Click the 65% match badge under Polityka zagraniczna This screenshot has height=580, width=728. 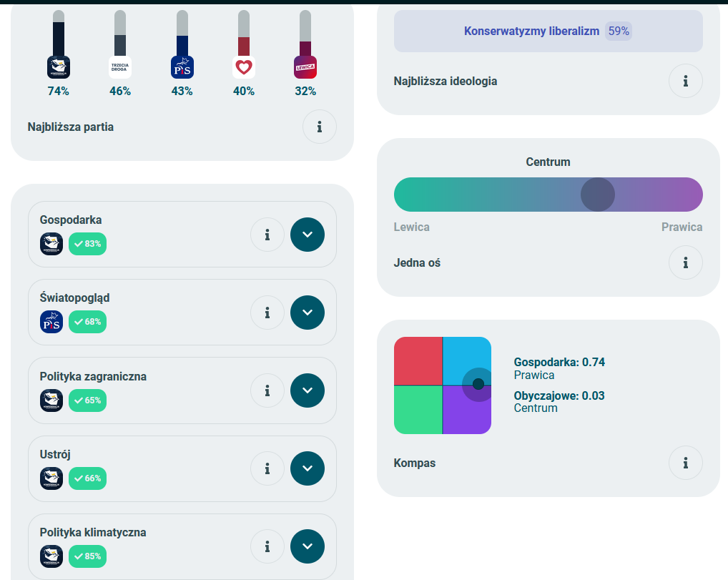coord(88,400)
